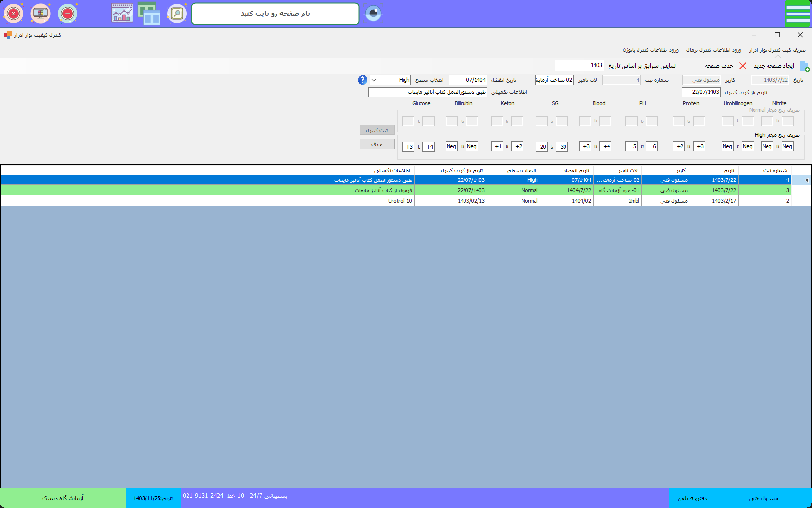This screenshot has height=508, width=812.
Task: Click the blue help question mark icon
Action: tap(362, 80)
